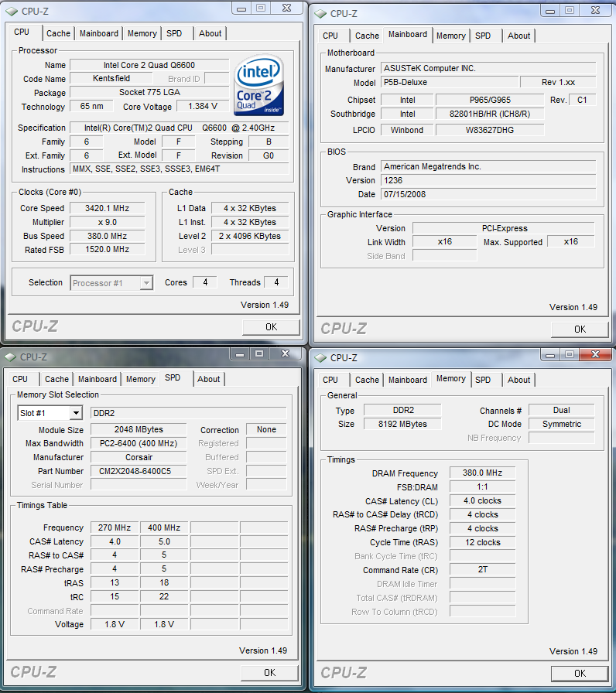Close the memory timings window with the red X

click(595, 354)
